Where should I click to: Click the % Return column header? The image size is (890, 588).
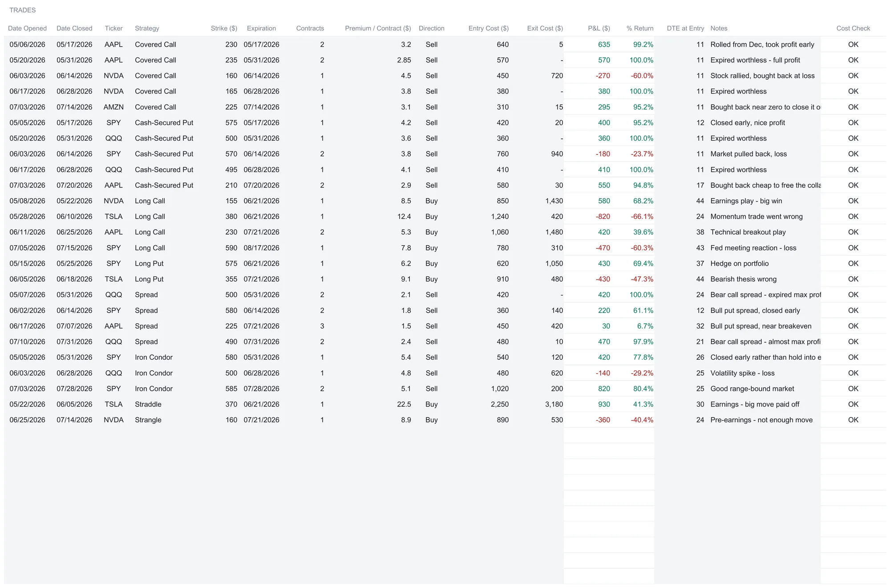(x=639, y=28)
